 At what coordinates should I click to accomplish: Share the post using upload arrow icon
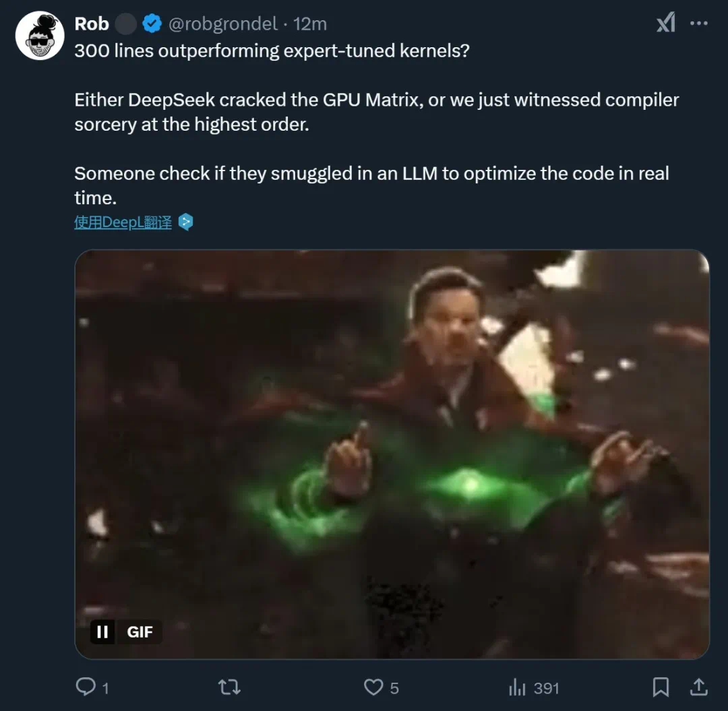(699, 687)
